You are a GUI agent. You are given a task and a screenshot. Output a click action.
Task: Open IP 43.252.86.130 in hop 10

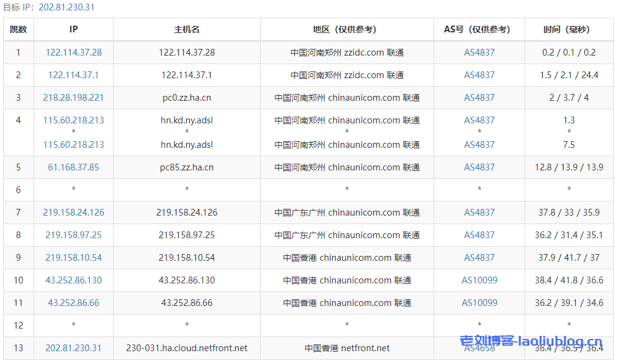(73, 280)
